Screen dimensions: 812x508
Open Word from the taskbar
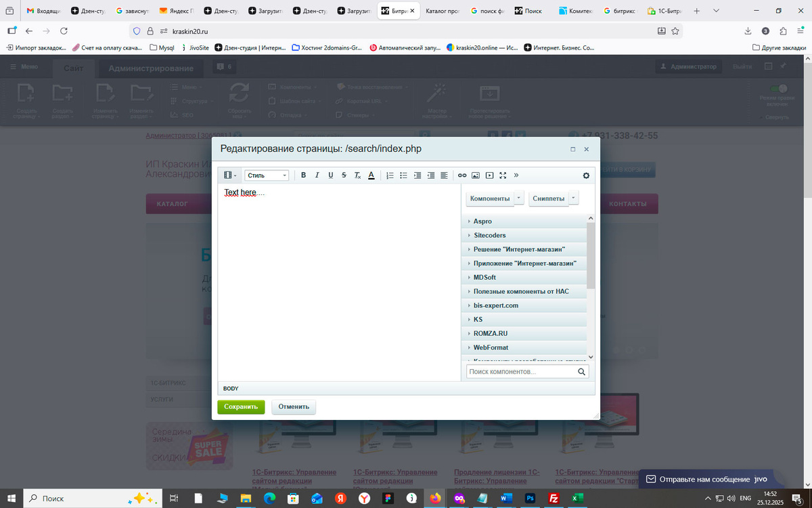[506, 498]
